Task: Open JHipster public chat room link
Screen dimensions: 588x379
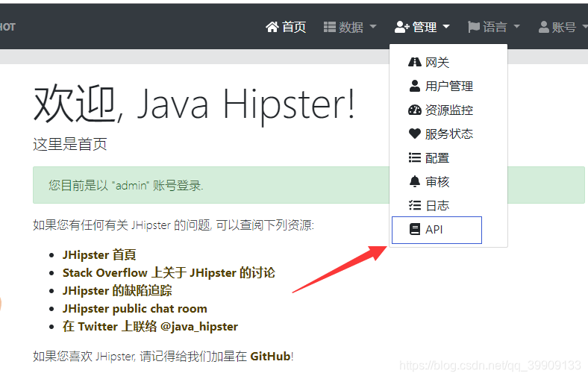Action: click(x=134, y=309)
